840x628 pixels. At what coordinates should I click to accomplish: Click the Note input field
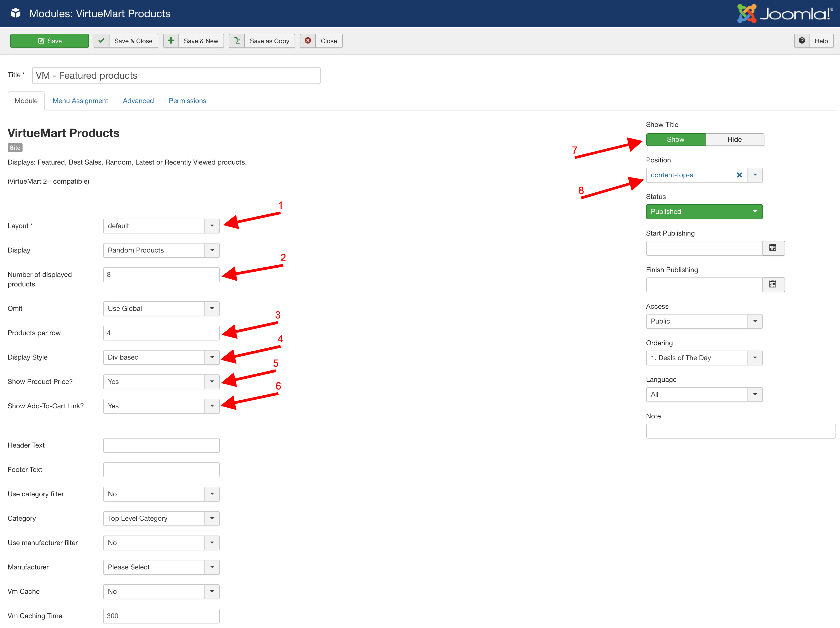741,431
